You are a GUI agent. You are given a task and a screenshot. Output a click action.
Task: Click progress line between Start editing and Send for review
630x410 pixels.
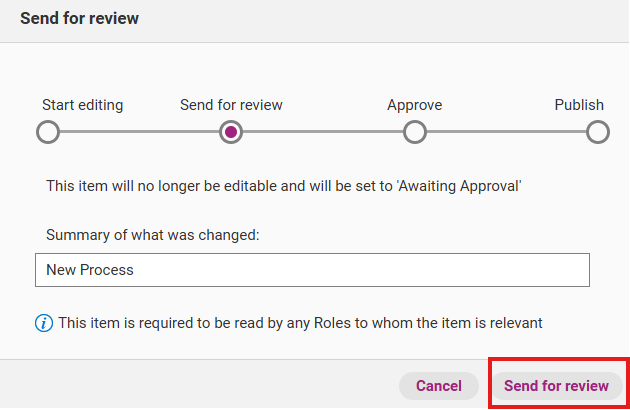139,132
